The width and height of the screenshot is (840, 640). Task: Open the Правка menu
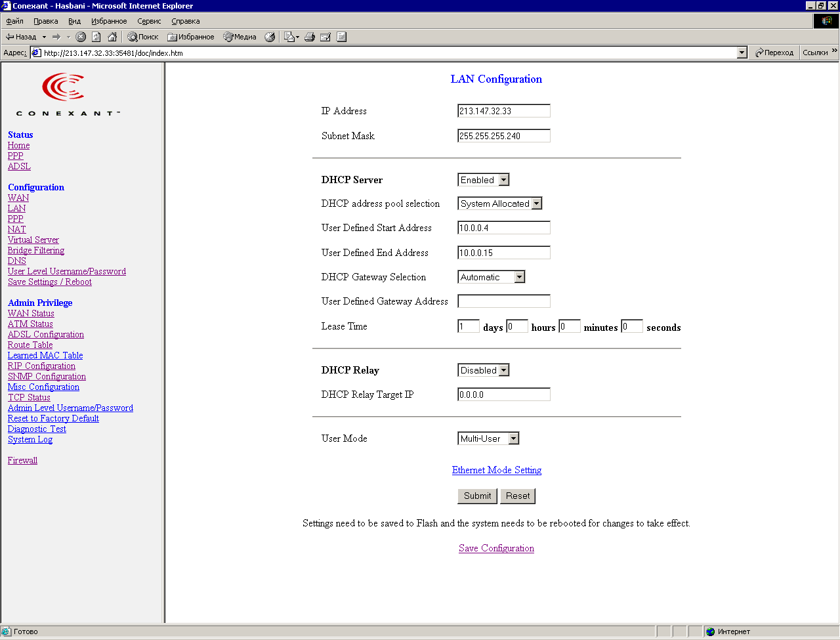point(46,21)
